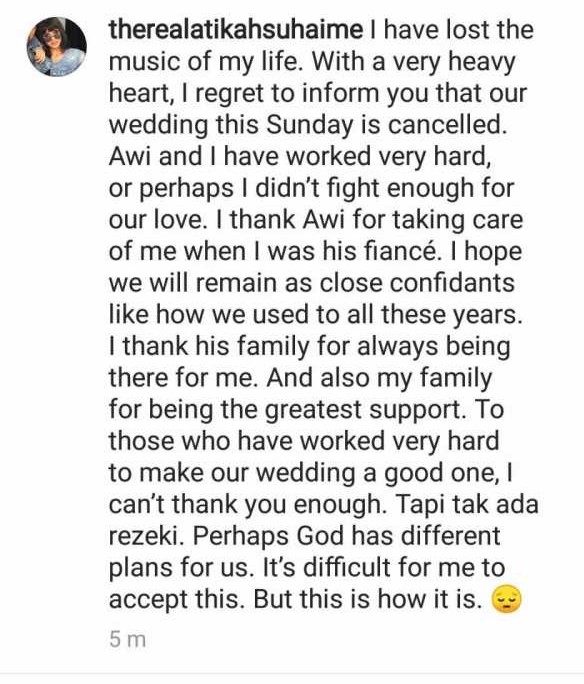Open therealatikahsuhaime username profile link

[236, 30]
